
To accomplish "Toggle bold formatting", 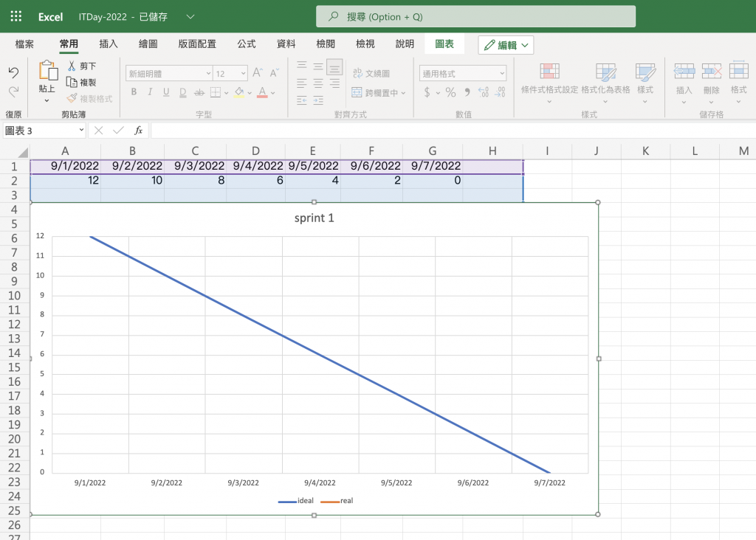I will 134,91.
